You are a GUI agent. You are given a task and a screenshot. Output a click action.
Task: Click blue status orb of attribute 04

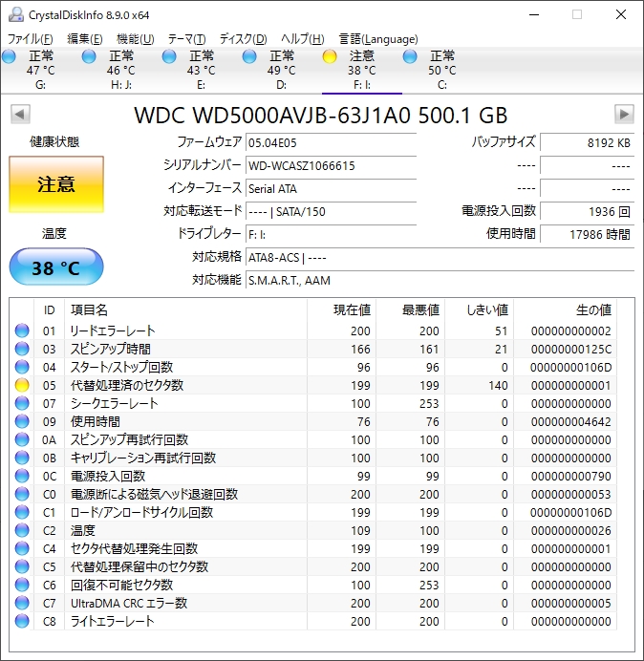point(22,367)
